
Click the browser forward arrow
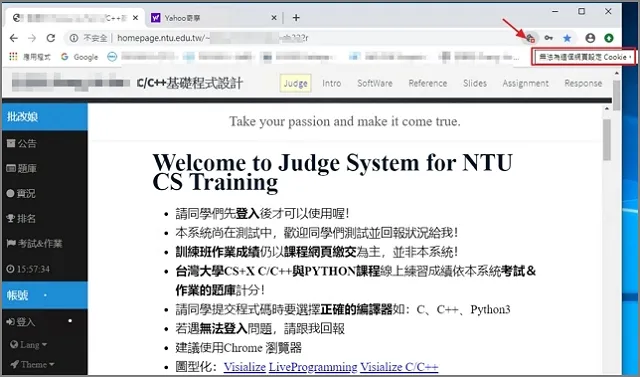click(x=32, y=38)
